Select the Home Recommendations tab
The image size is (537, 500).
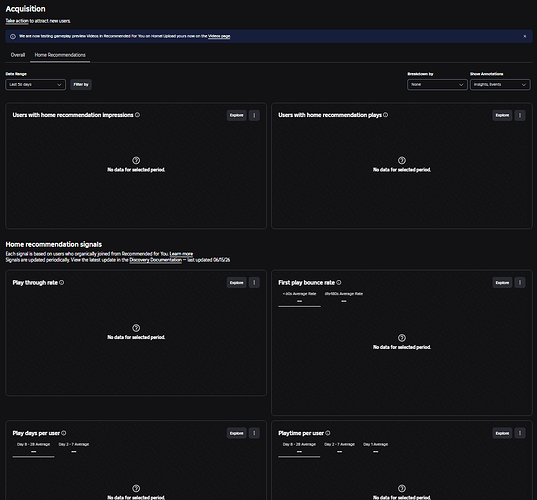tap(60, 55)
